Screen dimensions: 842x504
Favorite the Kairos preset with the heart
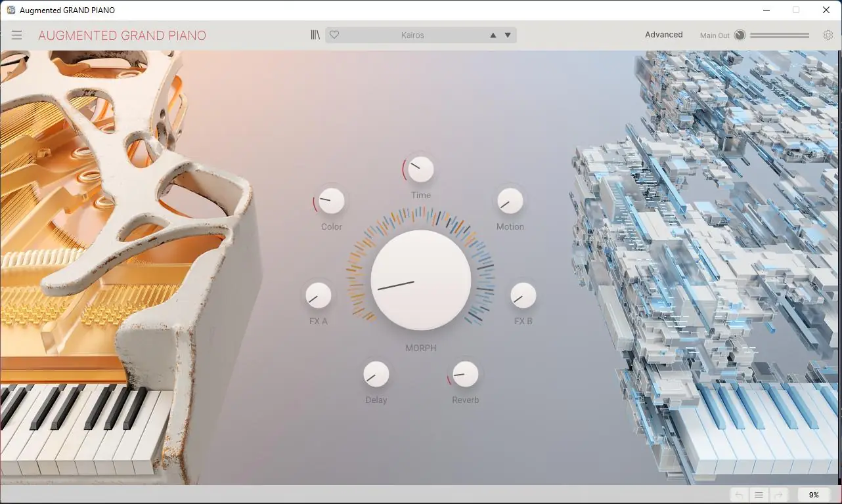coord(334,35)
